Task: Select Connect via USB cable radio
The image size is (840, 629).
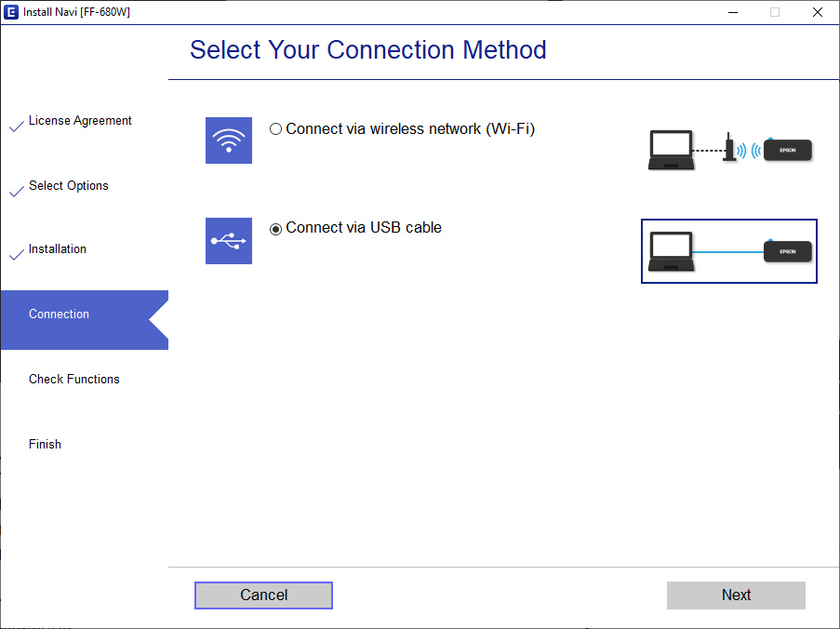Action: [x=275, y=229]
